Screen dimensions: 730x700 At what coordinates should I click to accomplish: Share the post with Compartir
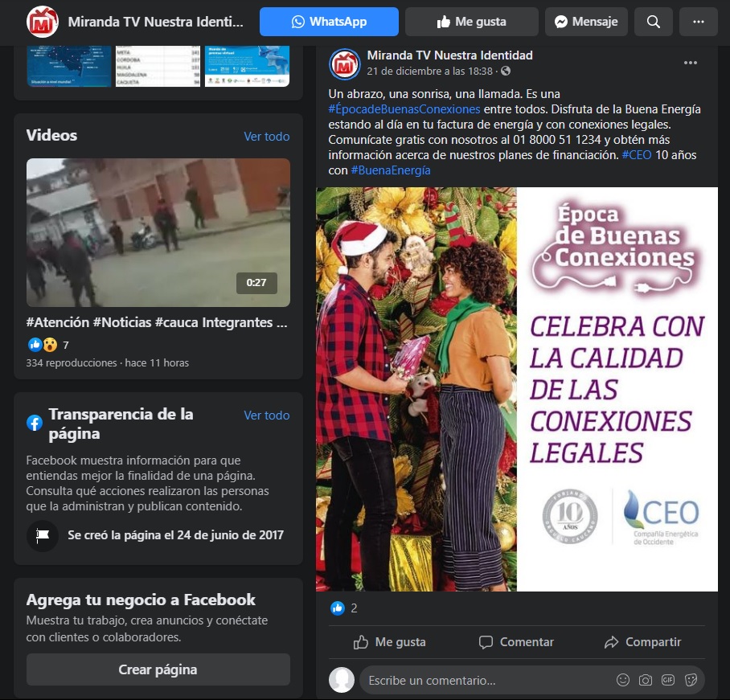pyautogui.click(x=642, y=642)
